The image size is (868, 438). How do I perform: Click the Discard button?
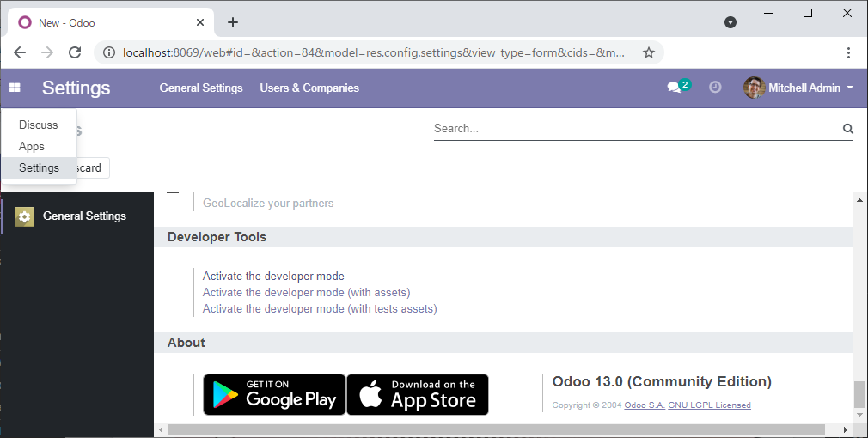coord(92,168)
